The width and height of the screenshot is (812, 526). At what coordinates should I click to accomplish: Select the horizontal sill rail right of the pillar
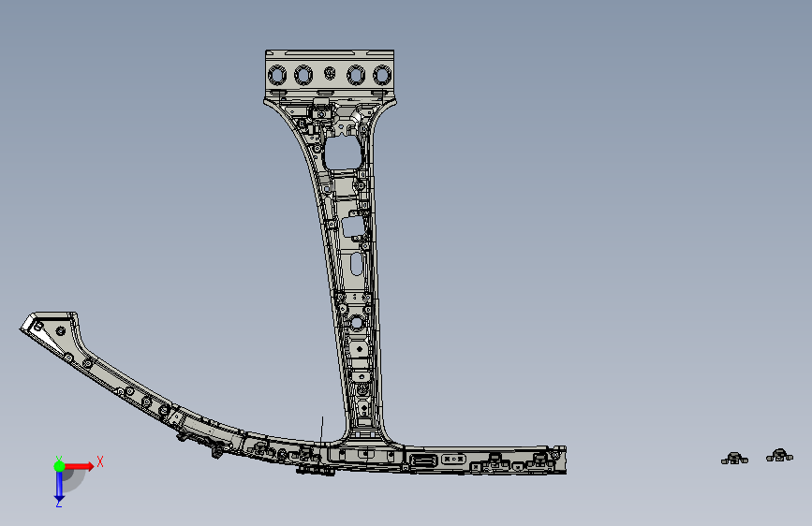pos(484,460)
